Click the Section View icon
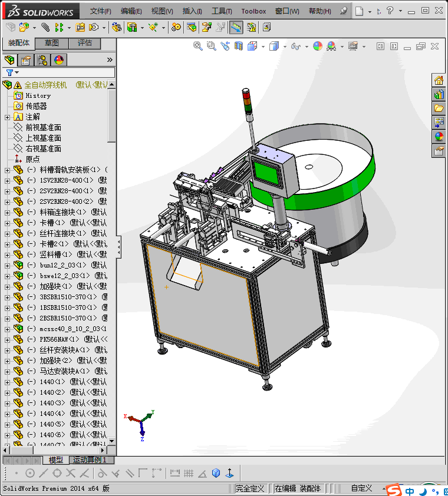 (x=238, y=46)
